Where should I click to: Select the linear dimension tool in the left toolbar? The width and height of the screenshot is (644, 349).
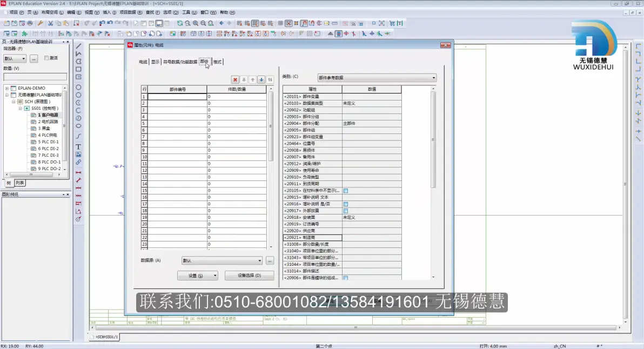coord(78,172)
